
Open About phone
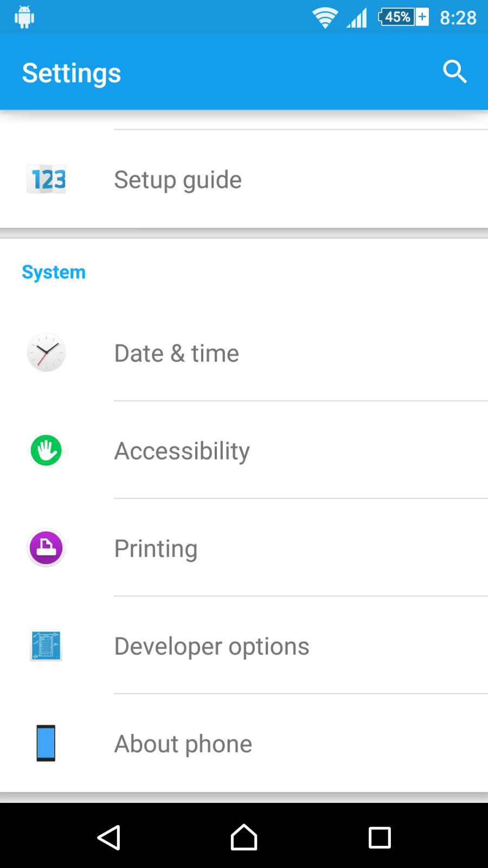(x=244, y=743)
